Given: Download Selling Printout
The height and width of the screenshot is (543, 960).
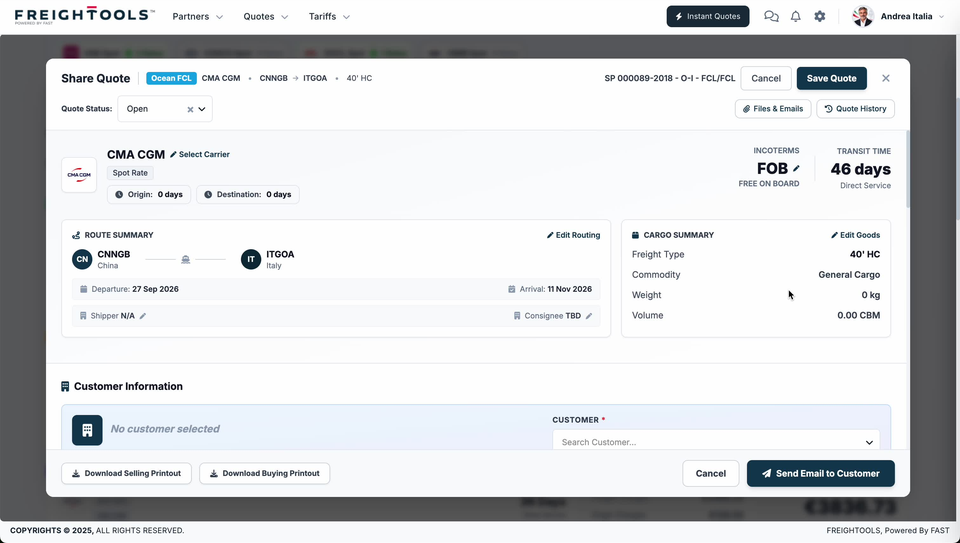Looking at the screenshot, I should pyautogui.click(x=126, y=473).
